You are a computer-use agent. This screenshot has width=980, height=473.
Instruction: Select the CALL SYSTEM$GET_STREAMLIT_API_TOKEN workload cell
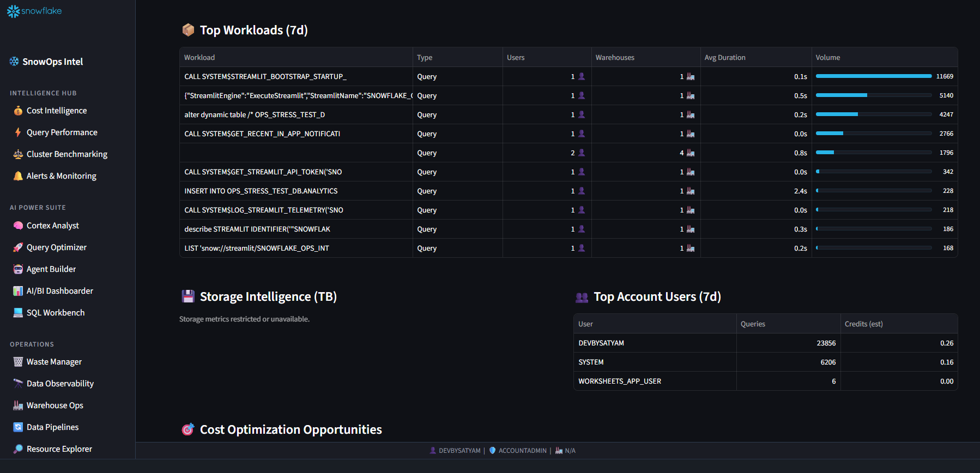[x=296, y=172]
